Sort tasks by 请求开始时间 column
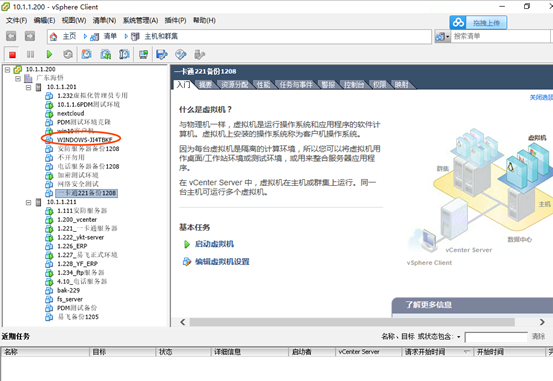This screenshot has width=553, height=381. pyautogui.click(x=437, y=352)
